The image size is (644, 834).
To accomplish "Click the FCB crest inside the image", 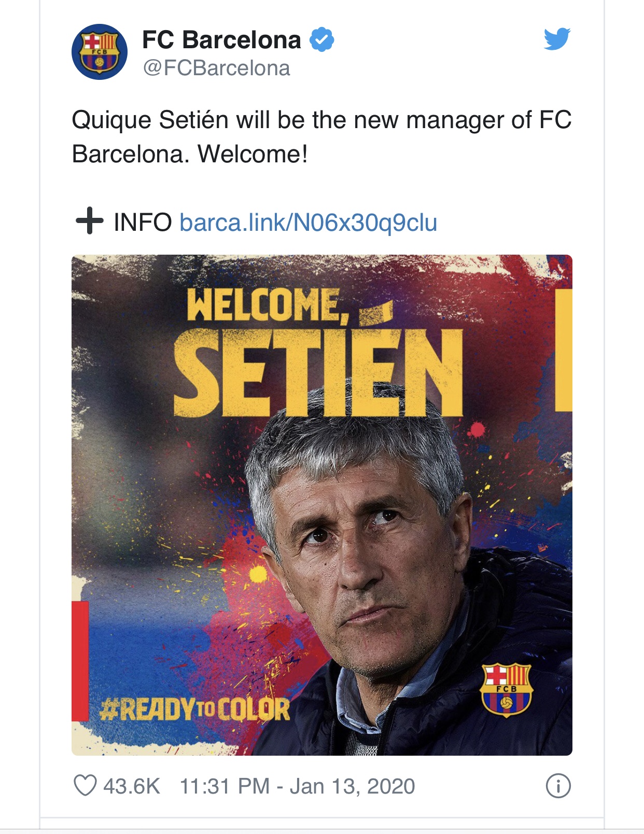I will [x=506, y=690].
